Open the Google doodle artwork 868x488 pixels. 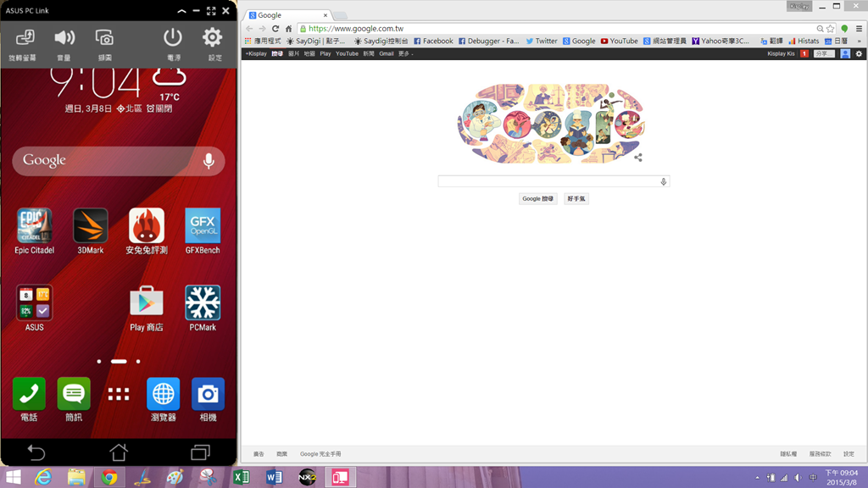pyautogui.click(x=551, y=124)
